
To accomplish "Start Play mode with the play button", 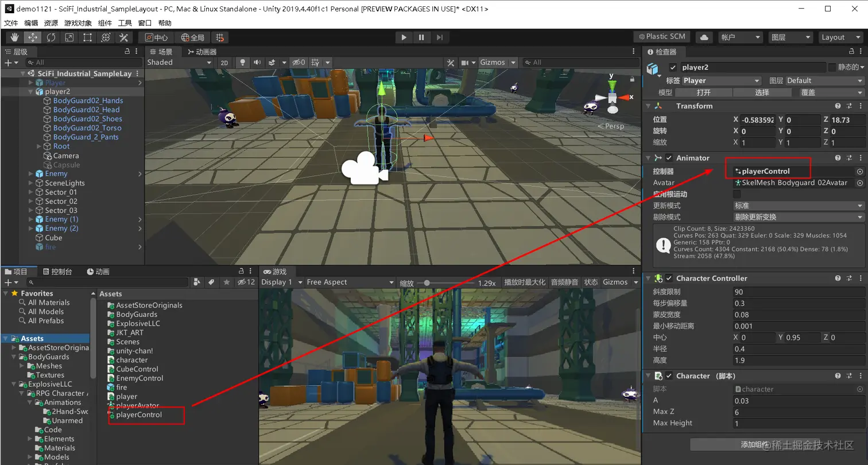I will 404,37.
